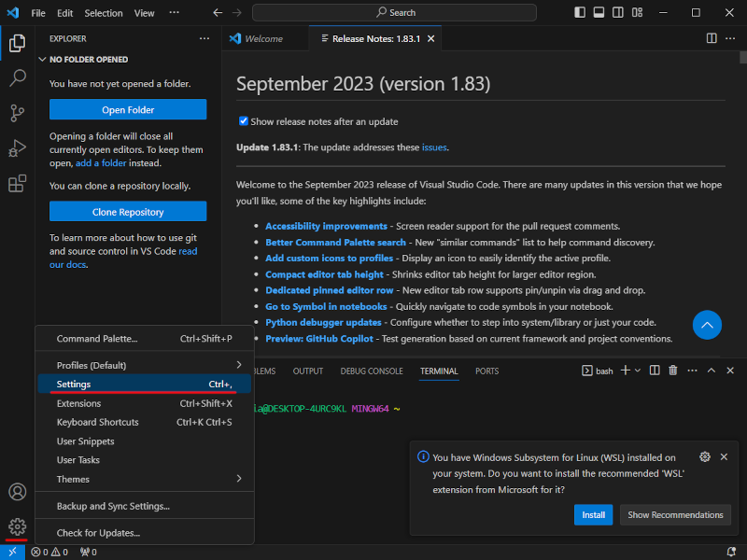Viewport: 747px width, 560px height.
Task: Open the notifications bell in status bar
Action: click(x=731, y=552)
